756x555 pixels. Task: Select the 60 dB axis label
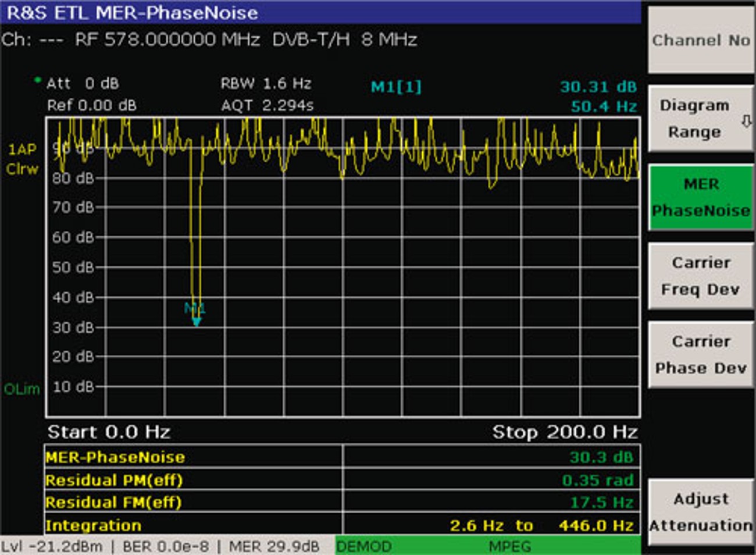click(x=73, y=237)
